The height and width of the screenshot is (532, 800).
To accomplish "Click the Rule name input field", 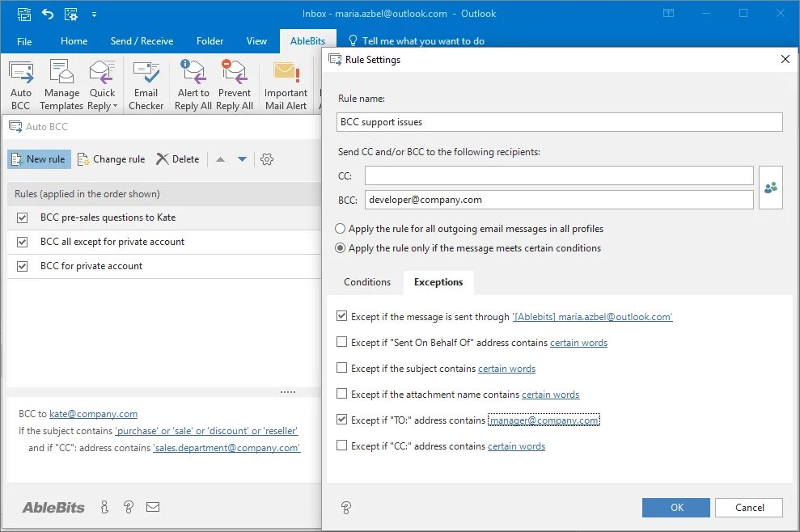I will (559, 122).
